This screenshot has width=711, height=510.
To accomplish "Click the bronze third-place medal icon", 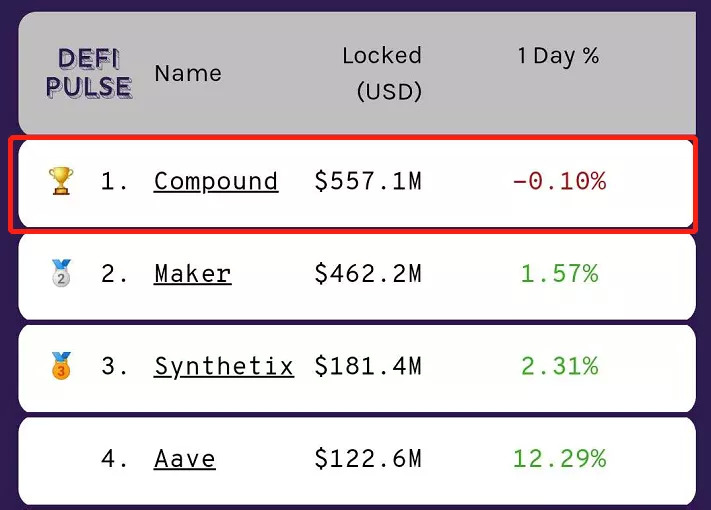I will 61,366.
